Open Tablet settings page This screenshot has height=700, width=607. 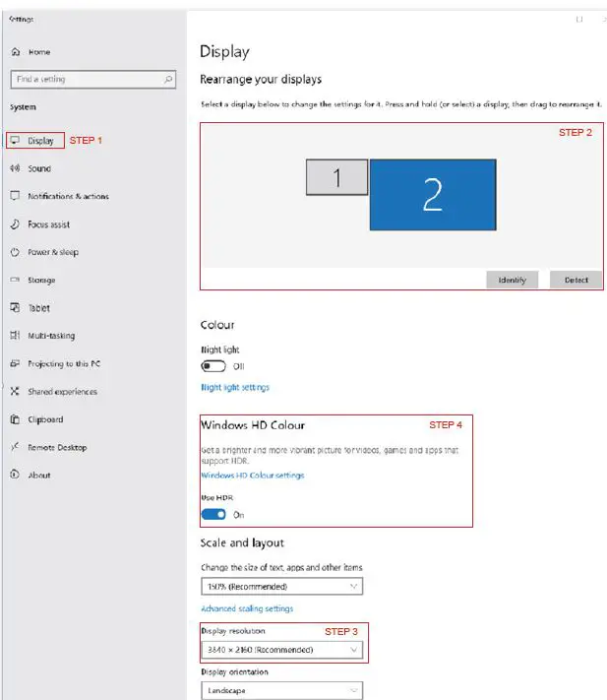(x=38, y=308)
